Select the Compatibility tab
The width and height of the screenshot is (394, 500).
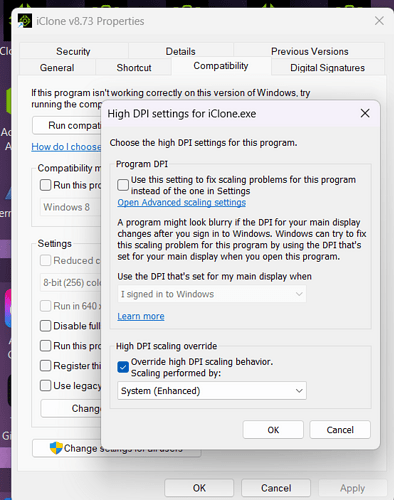click(221, 66)
